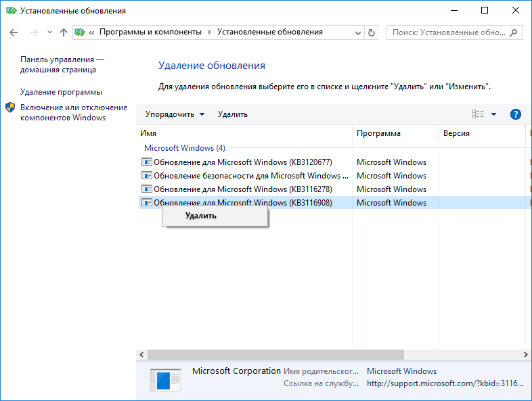The height and width of the screenshot is (401, 532).
Task: Open 'Удаление программы' link
Action: (61, 92)
